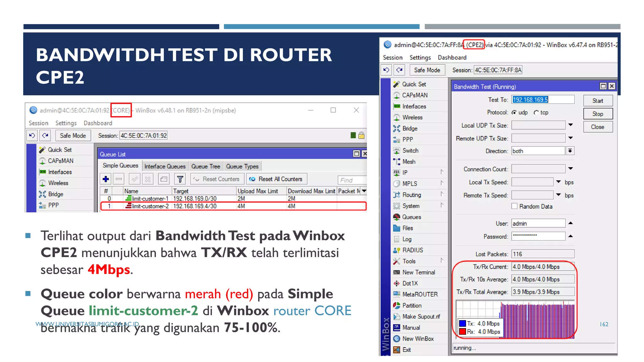Screen dimensions: 644x362
Task: Switch to Queue Tree tab
Action: (x=206, y=166)
